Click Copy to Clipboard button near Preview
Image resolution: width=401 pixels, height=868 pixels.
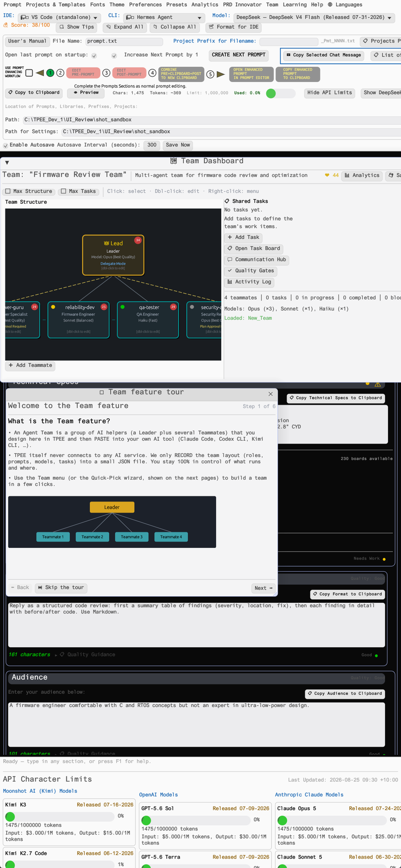pyautogui.click(x=34, y=92)
